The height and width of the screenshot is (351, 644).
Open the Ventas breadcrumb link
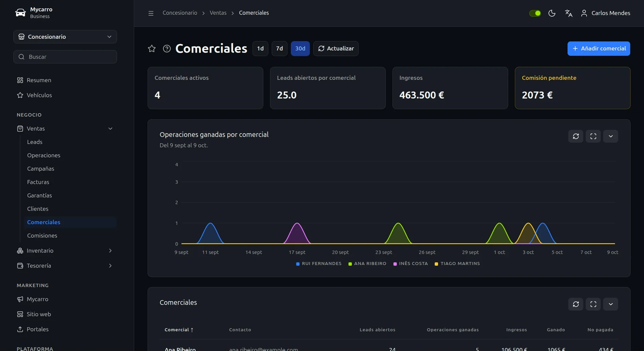coord(218,13)
